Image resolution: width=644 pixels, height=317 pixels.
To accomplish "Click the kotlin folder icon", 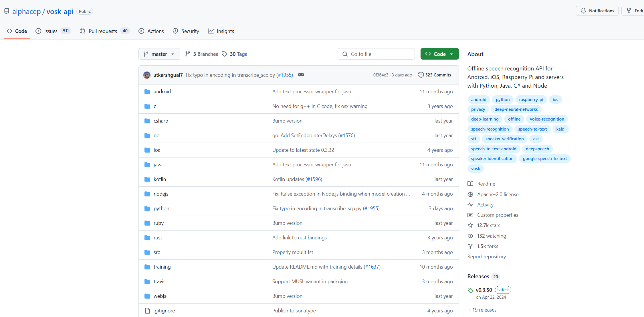I will click(147, 179).
